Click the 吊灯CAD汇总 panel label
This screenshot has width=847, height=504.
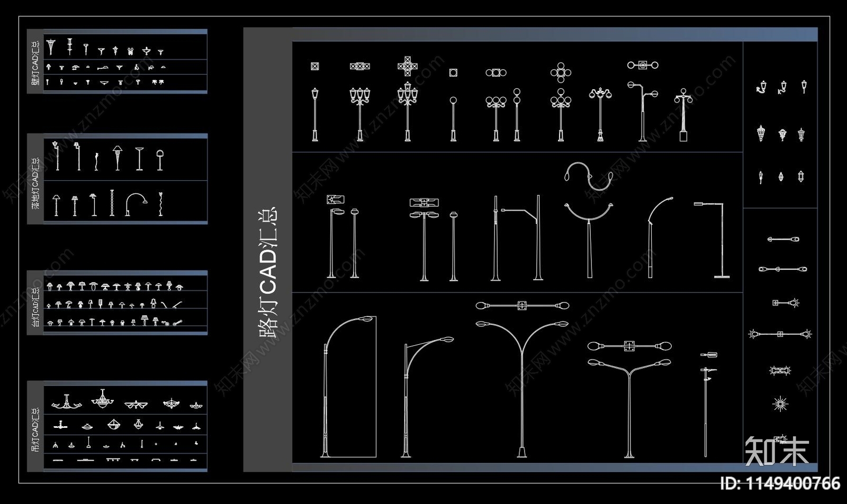tap(35, 429)
